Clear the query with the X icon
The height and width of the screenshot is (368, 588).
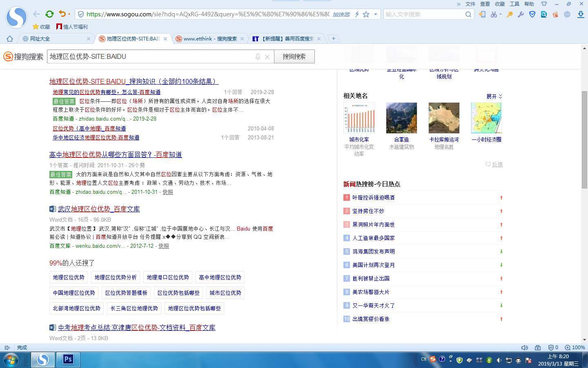(267, 57)
